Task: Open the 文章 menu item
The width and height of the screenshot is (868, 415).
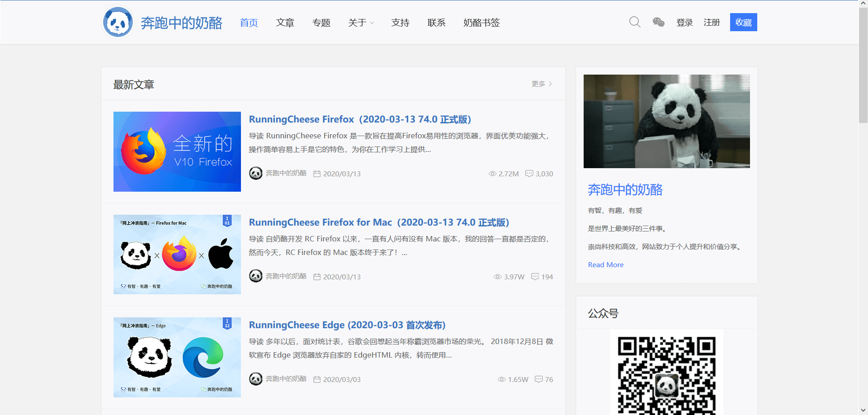Action: pyautogui.click(x=285, y=23)
